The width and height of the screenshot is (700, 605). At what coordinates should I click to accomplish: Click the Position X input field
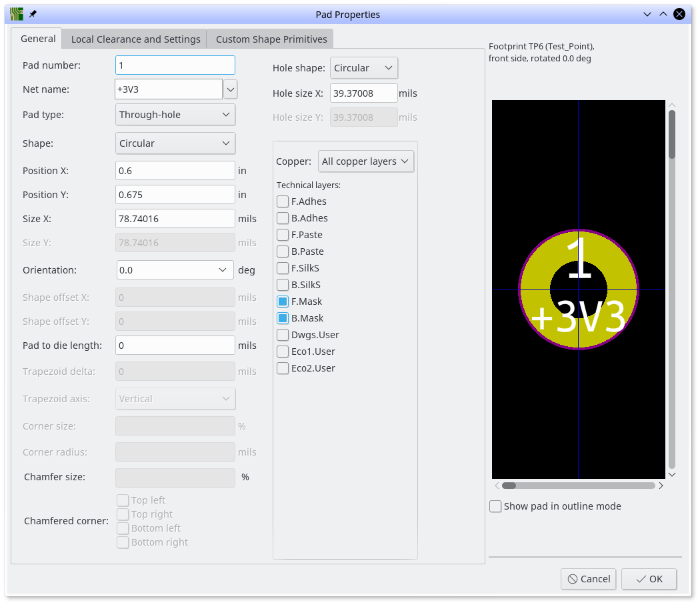click(175, 171)
